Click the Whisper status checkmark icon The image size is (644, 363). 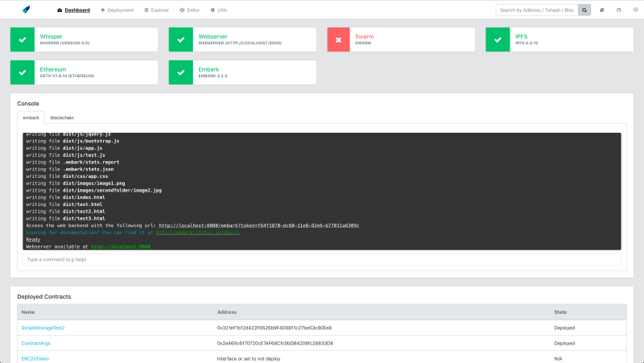click(23, 39)
